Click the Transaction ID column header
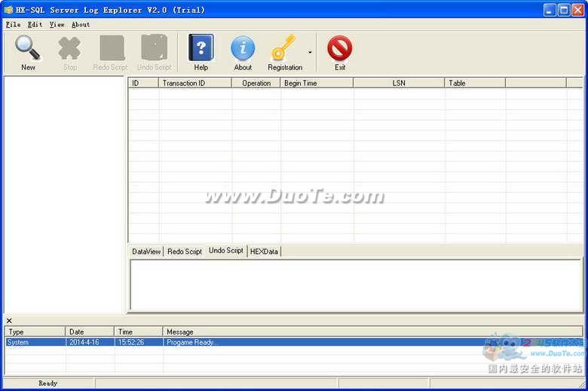The width and height of the screenshot is (588, 391). (x=195, y=83)
